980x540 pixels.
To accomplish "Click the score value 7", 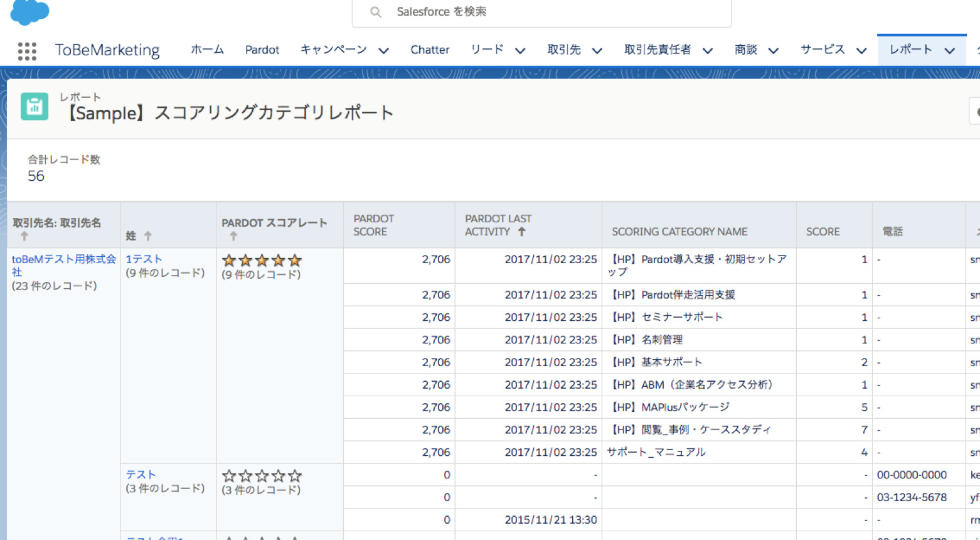I will tap(864, 430).
